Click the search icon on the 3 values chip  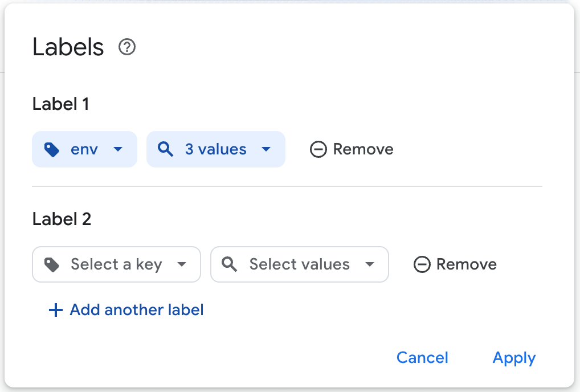tap(165, 149)
